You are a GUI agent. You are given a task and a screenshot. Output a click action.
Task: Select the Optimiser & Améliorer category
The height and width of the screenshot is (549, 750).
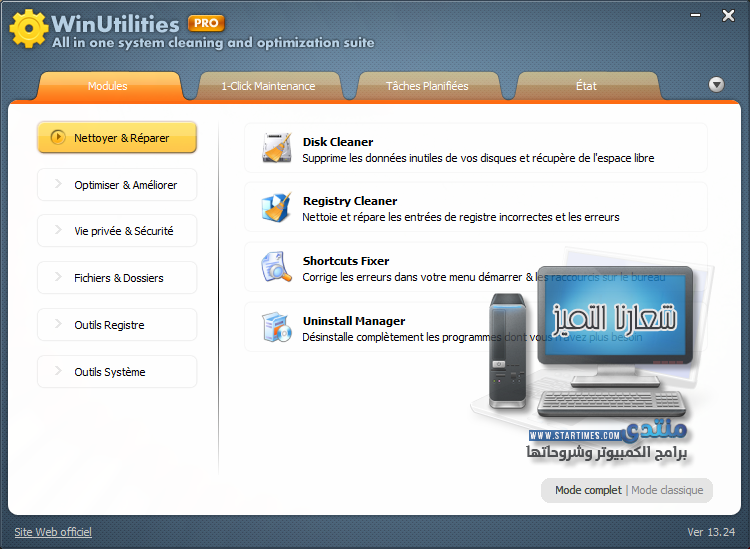coord(117,185)
